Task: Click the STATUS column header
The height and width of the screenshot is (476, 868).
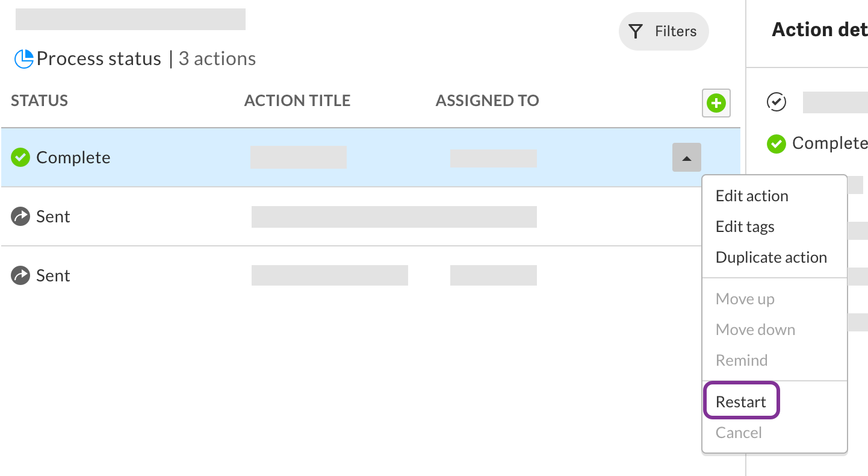Action: pos(39,101)
